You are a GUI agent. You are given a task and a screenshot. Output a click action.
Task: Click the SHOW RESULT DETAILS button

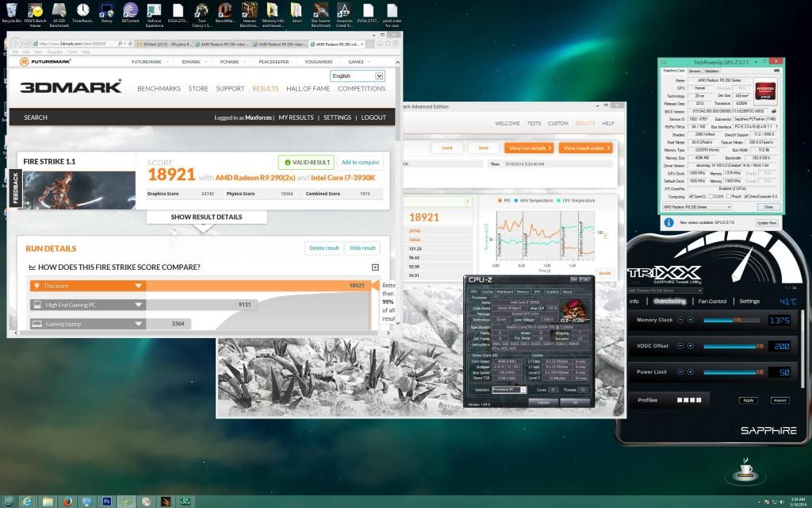point(206,217)
